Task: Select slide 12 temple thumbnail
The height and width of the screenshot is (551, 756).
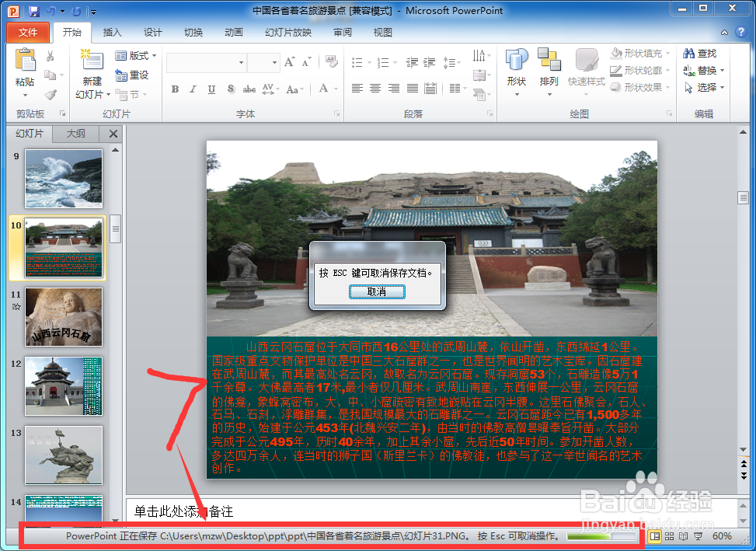Action: 64,386
